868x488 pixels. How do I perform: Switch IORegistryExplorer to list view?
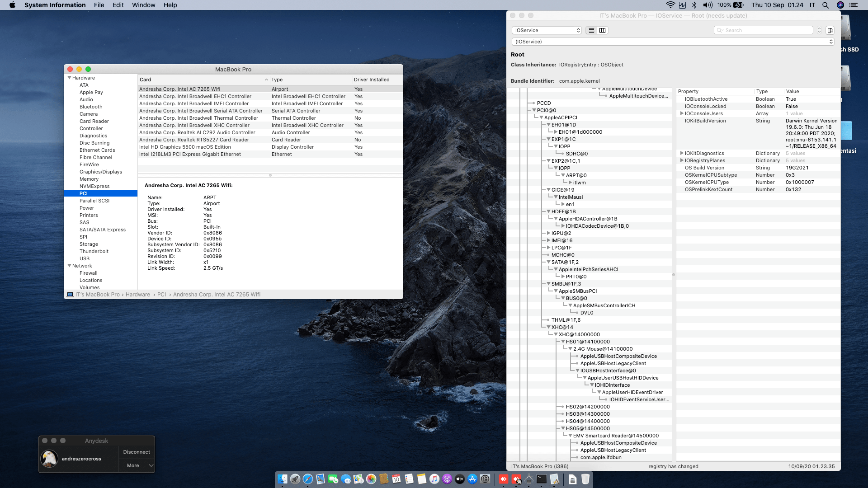point(591,30)
